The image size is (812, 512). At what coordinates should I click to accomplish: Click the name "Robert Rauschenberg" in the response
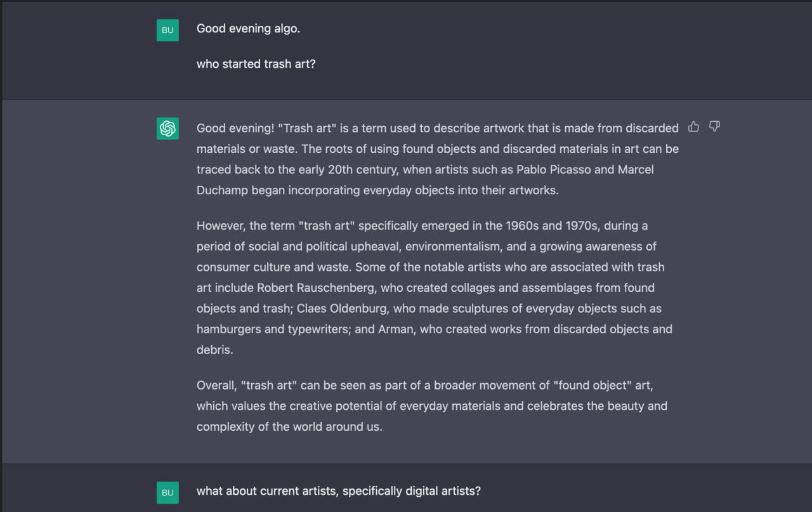[315, 288]
